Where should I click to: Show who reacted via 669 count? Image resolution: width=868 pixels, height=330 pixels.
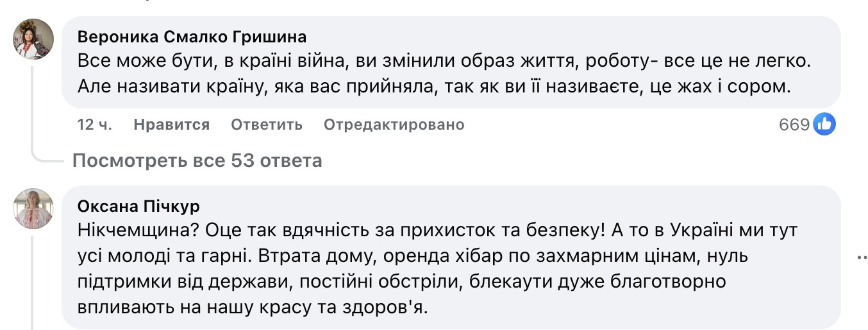(x=794, y=125)
